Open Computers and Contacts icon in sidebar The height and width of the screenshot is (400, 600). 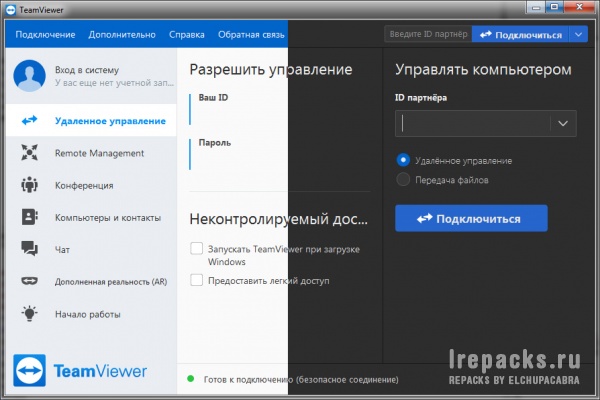pyautogui.click(x=29, y=217)
